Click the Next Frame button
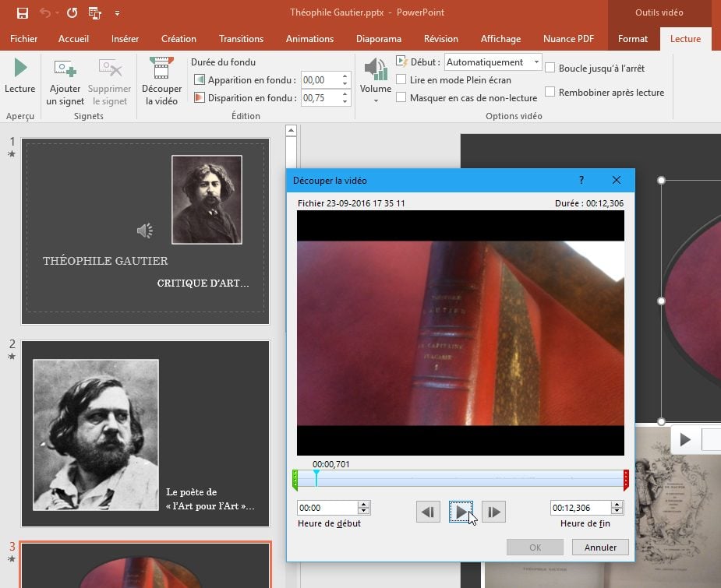721x588 pixels. (494, 512)
